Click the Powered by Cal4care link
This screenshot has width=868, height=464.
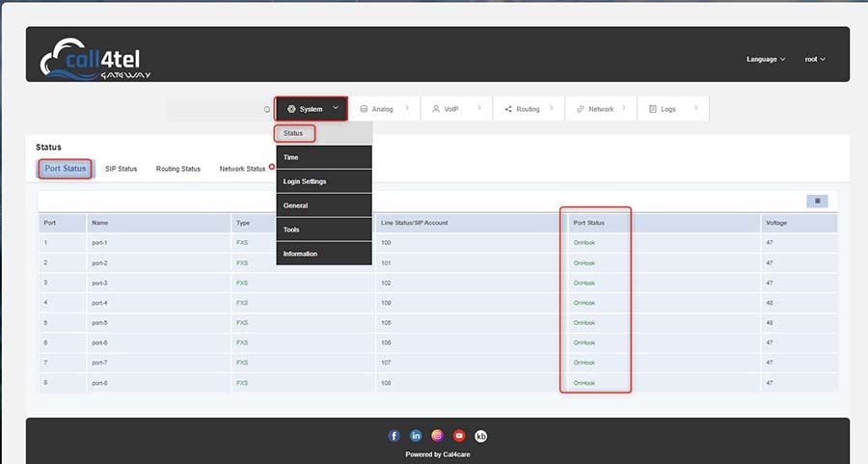pyautogui.click(x=438, y=454)
